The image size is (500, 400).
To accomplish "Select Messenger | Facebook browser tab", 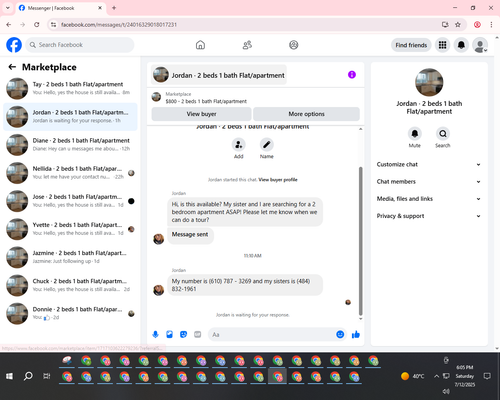I will (x=61, y=8).
